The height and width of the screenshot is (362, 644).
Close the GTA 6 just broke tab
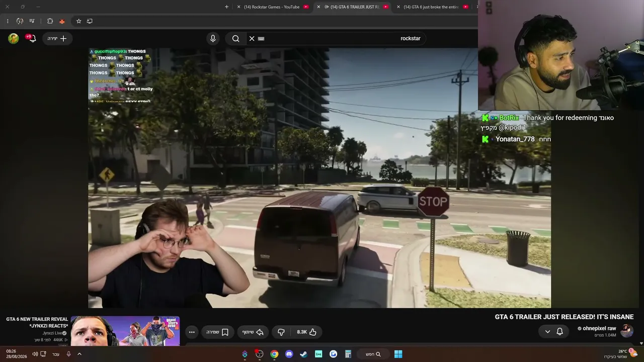(398, 7)
